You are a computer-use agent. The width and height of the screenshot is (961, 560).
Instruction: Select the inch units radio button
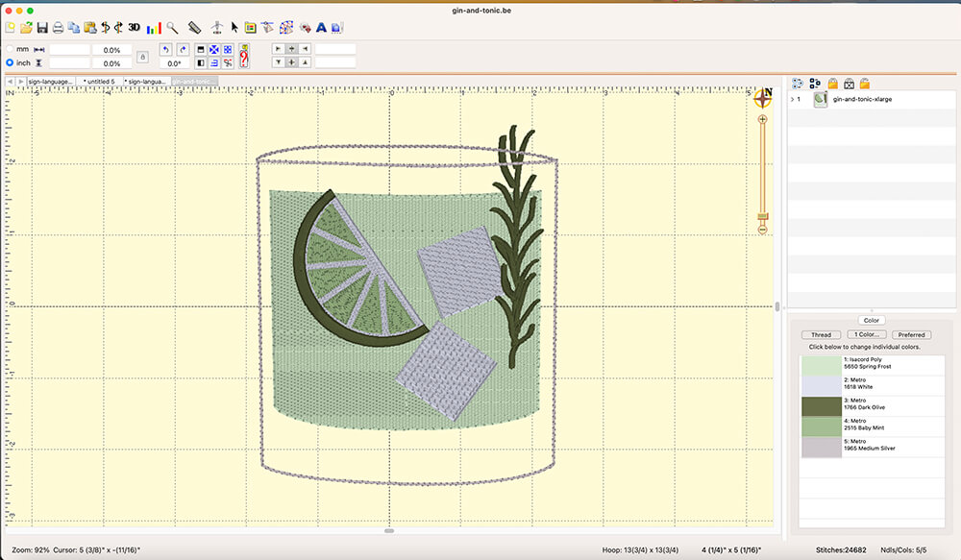coord(11,63)
